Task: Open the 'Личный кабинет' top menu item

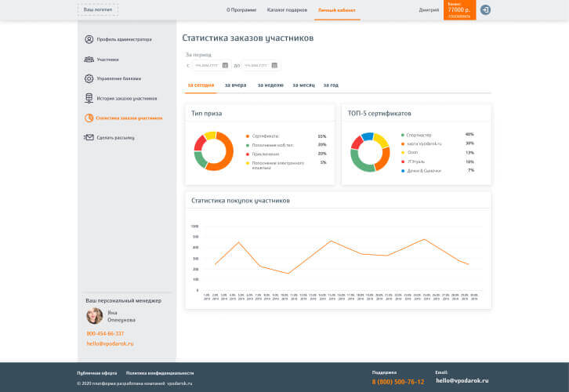Action: click(x=337, y=10)
